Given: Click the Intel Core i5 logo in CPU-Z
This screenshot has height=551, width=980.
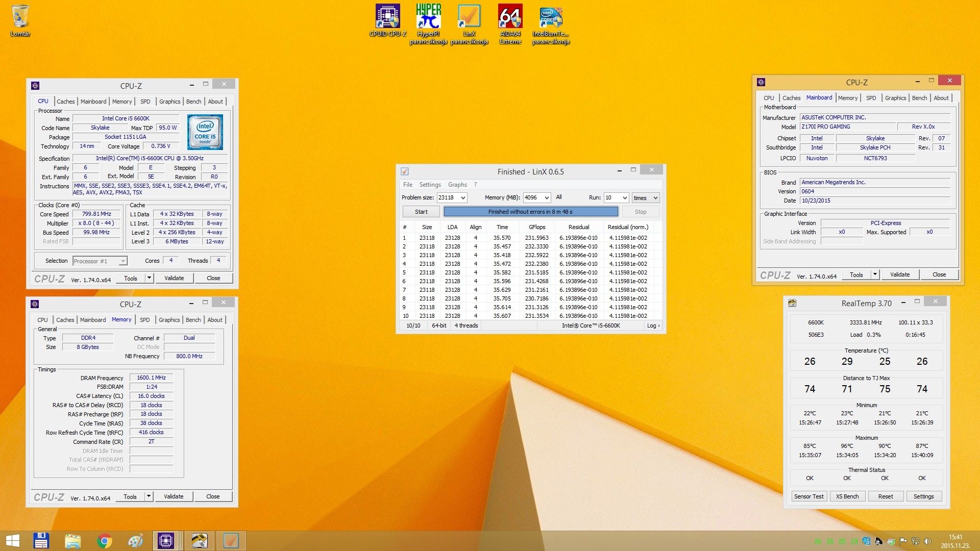Looking at the screenshot, I should coord(205,132).
